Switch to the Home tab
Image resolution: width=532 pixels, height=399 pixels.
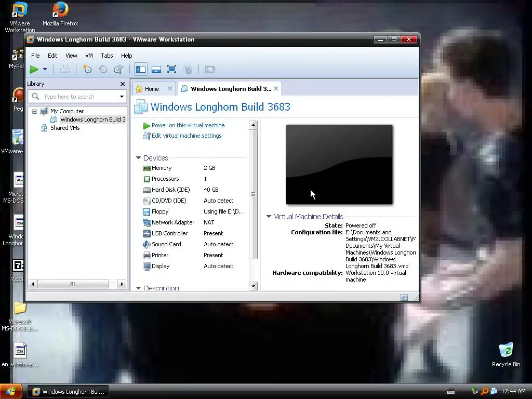(152, 89)
